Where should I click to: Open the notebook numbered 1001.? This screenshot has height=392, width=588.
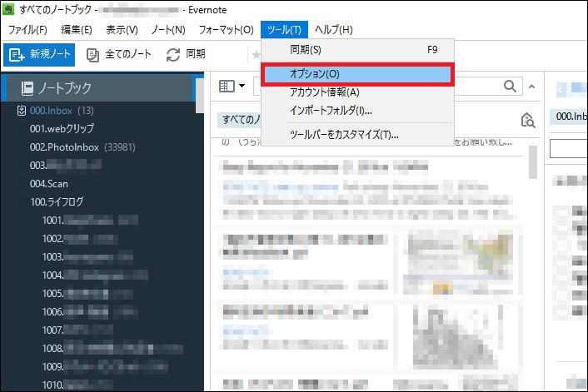90,221
